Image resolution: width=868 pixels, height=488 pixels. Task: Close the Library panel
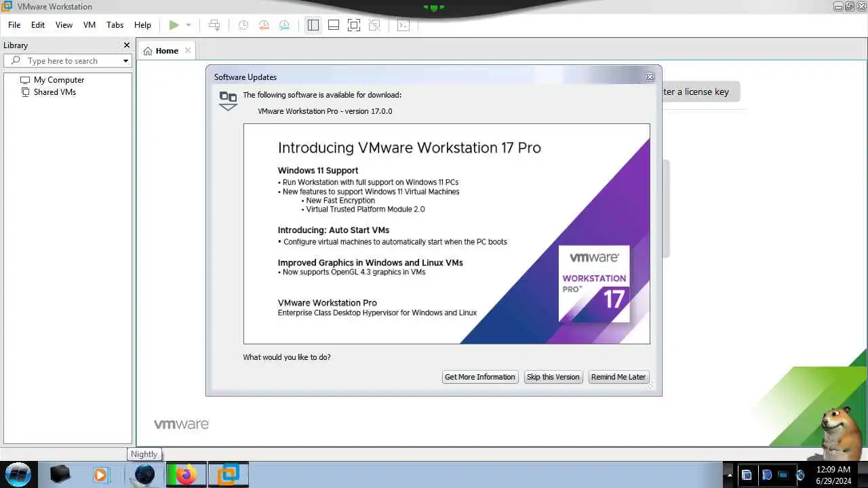tap(126, 45)
